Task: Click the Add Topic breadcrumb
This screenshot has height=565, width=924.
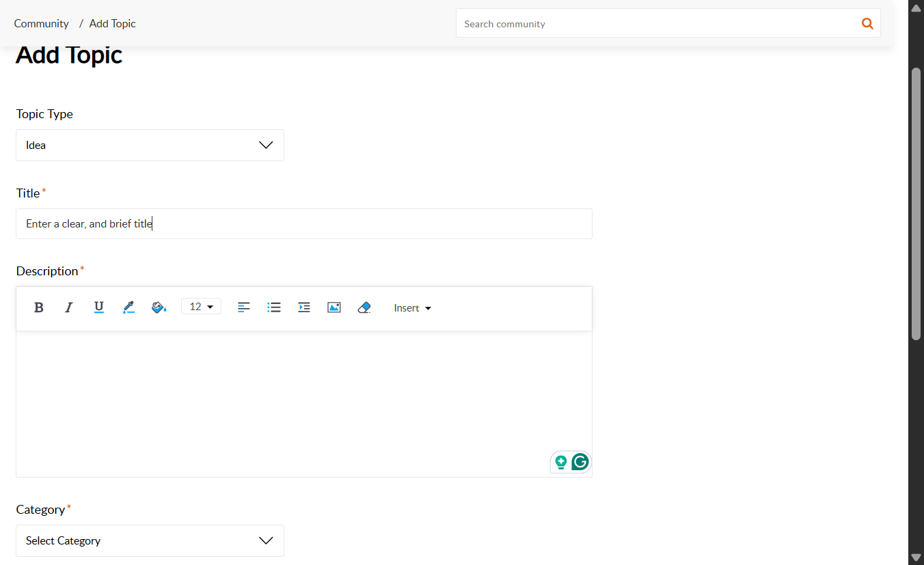Action: tap(113, 23)
